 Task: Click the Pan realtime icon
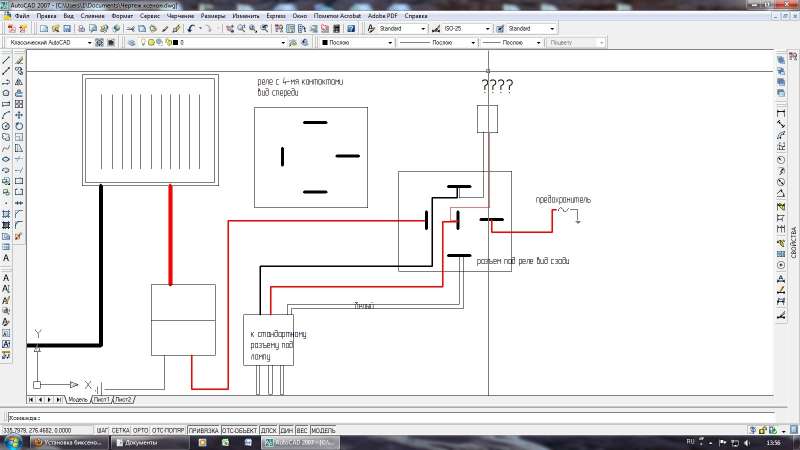(x=230, y=29)
